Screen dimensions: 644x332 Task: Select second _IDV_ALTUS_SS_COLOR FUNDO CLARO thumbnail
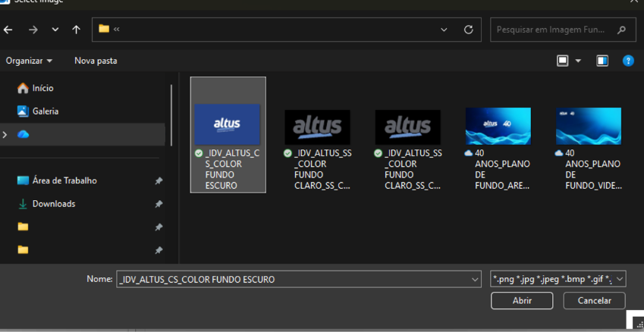(408, 127)
